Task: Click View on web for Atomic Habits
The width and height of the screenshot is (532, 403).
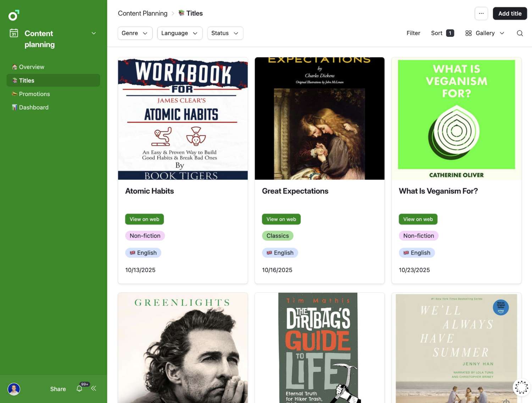Action: 144,219
